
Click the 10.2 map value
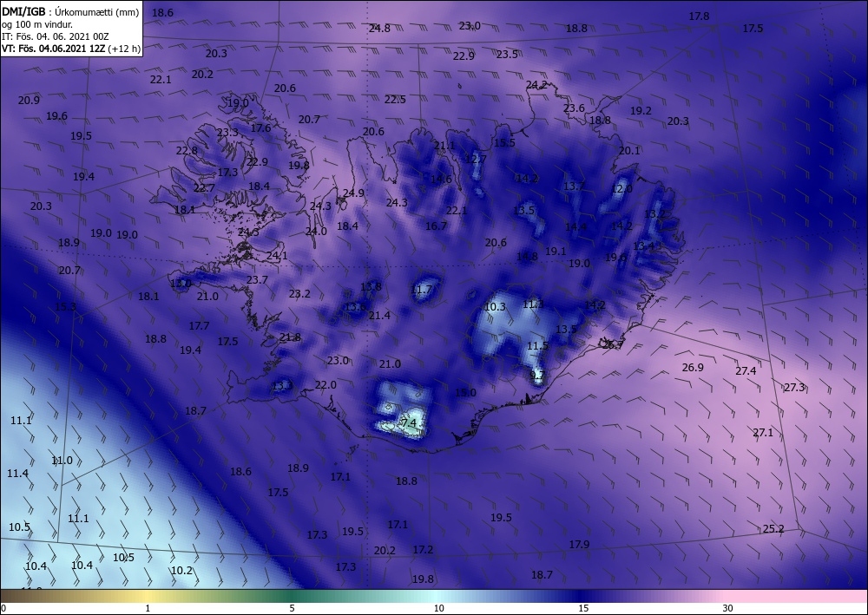[181, 570]
